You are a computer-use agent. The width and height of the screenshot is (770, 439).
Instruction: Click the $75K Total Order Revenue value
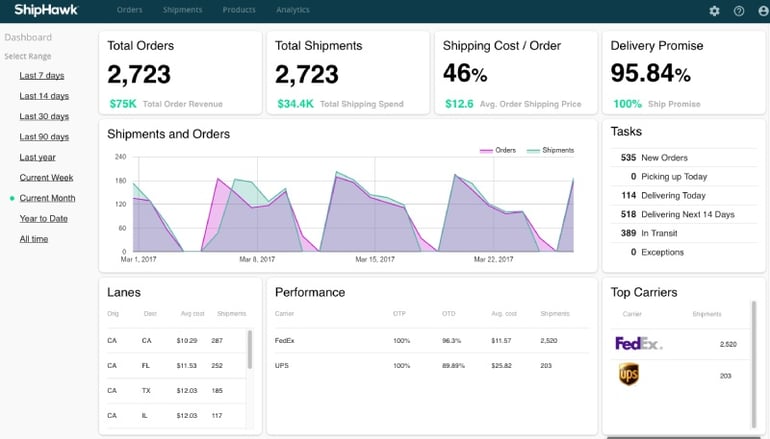click(123, 104)
